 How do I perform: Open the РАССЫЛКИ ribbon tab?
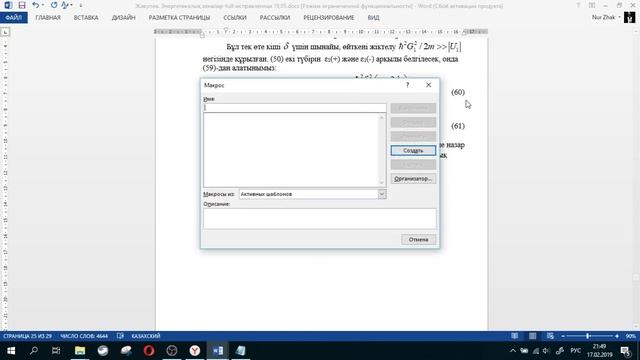275,18
